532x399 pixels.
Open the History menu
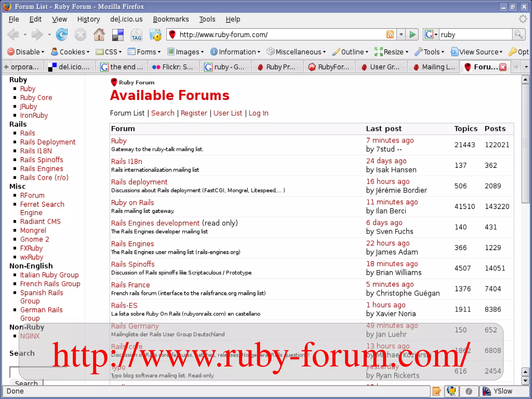[89, 19]
